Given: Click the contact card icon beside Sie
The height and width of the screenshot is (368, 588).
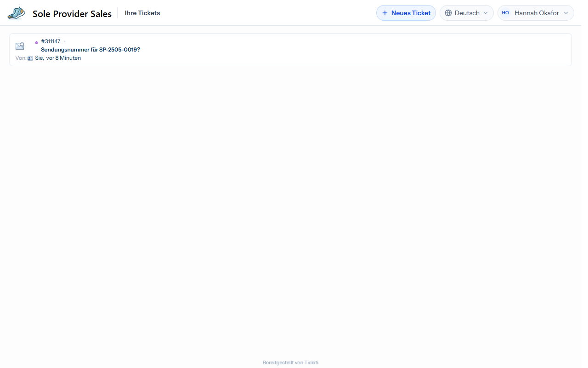Looking at the screenshot, I should point(30,58).
